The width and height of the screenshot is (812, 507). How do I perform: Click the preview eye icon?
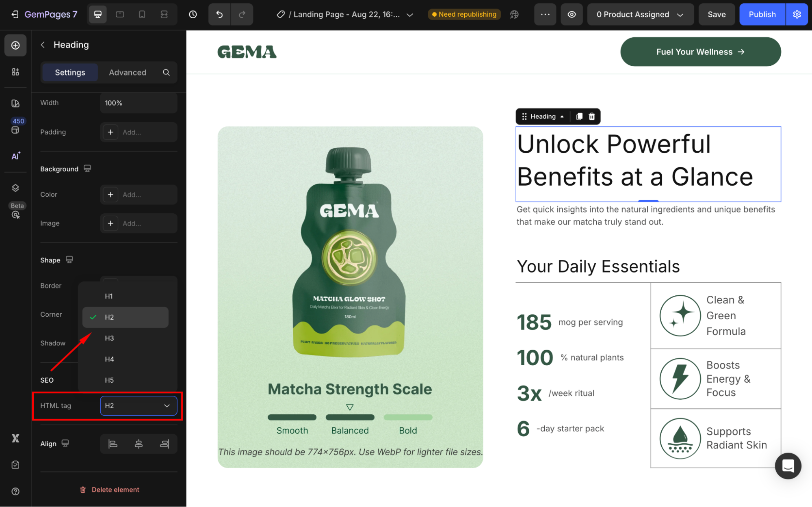tap(572, 15)
